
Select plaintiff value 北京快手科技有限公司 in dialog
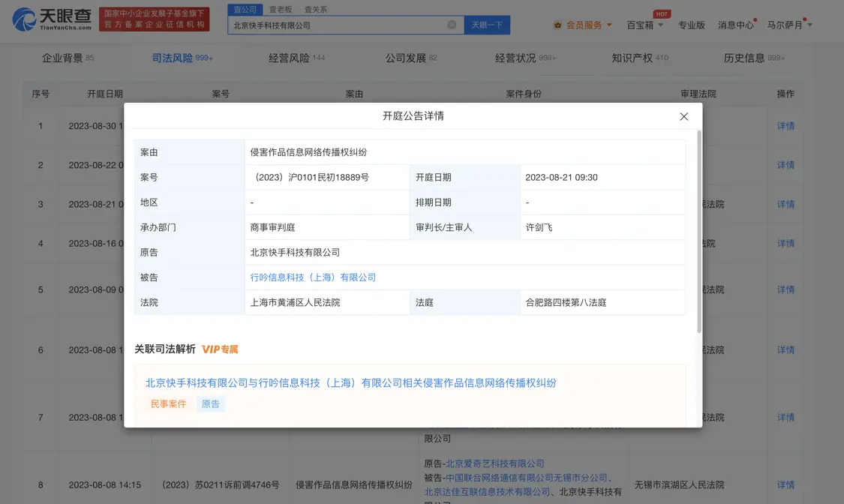[295, 252]
